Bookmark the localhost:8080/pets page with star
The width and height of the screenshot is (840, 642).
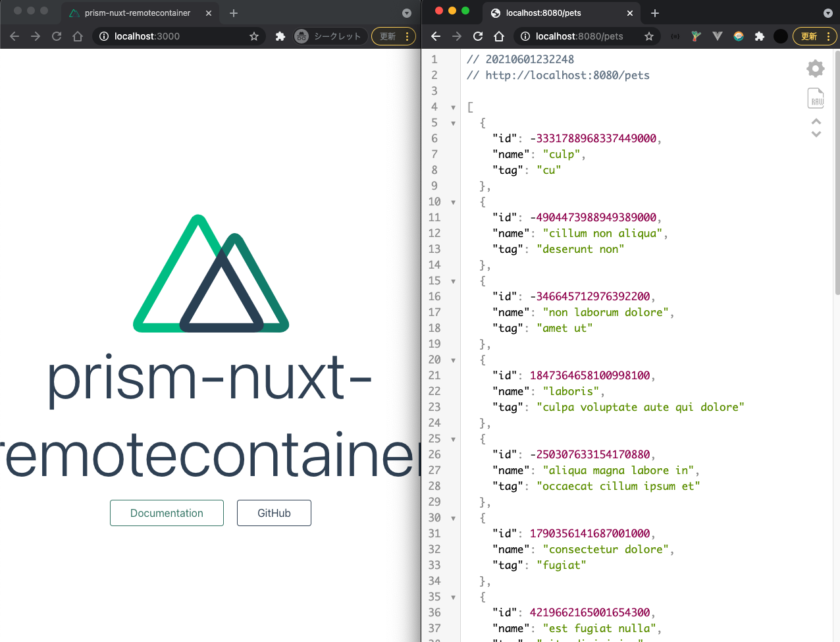[649, 36]
